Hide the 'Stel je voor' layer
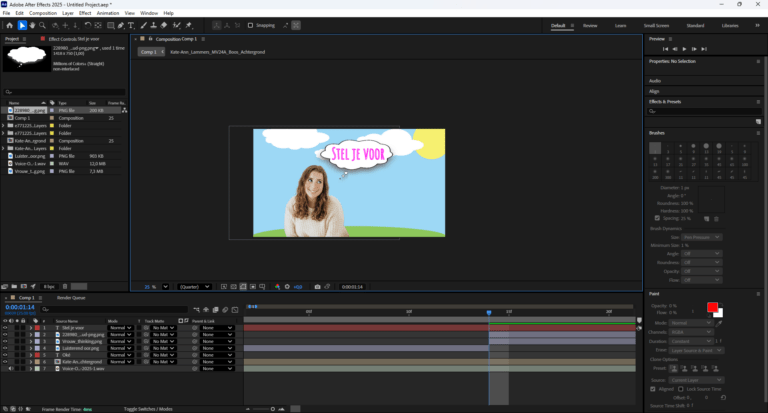This screenshot has width=768, height=413. pos(6,328)
